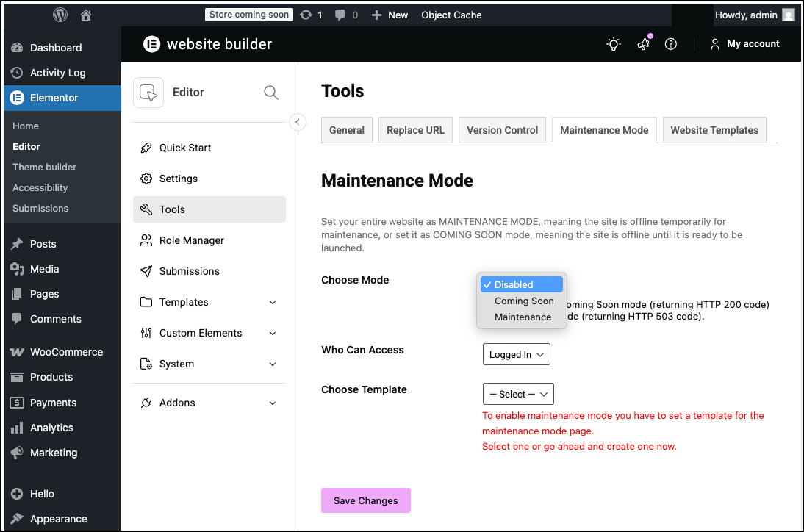
Task: Click the Addons plug icon
Action: 146,403
